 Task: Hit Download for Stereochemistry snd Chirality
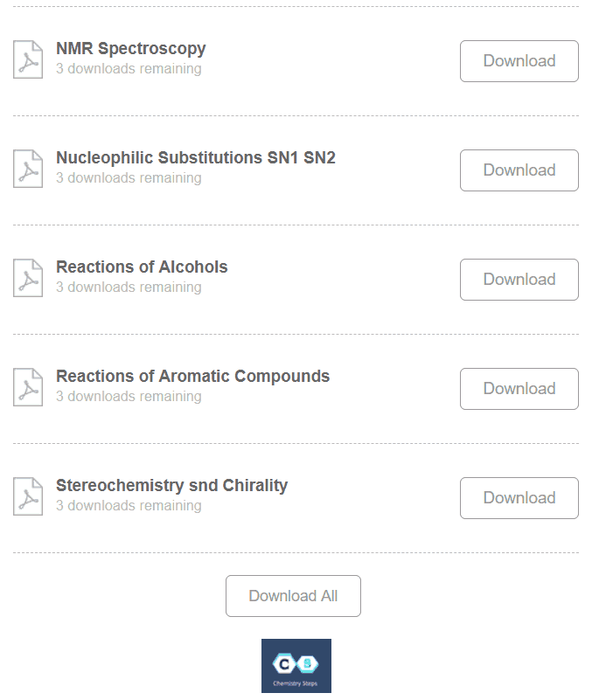(x=519, y=498)
